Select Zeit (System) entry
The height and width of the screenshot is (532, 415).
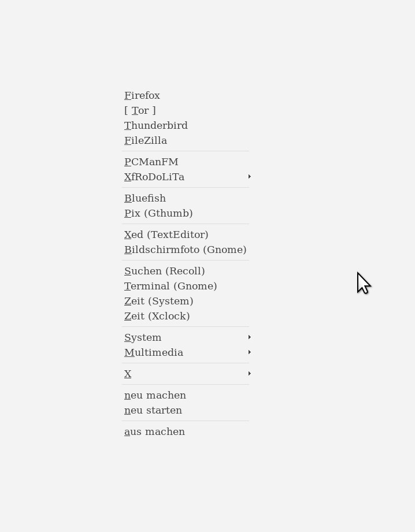(159, 302)
